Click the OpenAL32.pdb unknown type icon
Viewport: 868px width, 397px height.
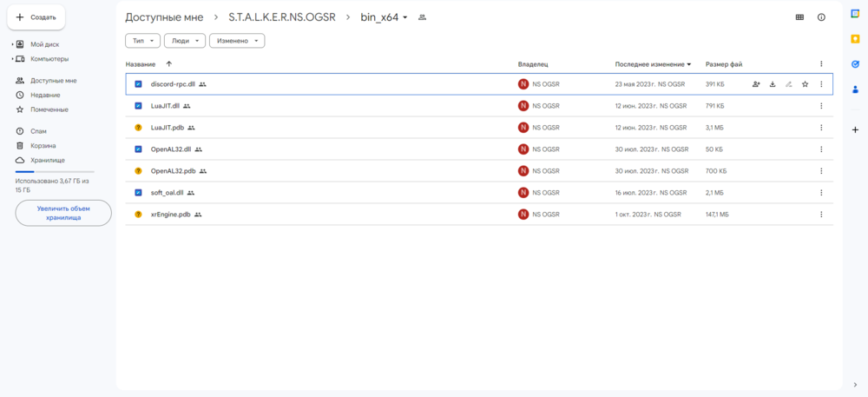[138, 171]
